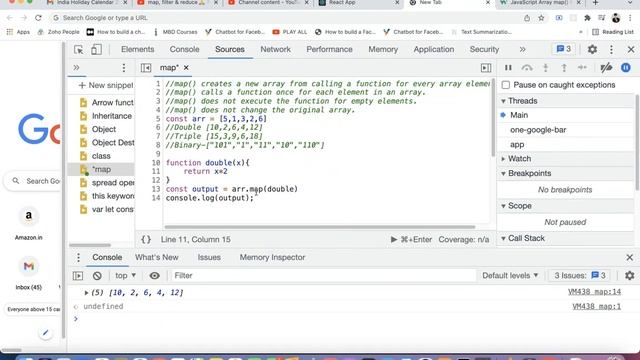The width and height of the screenshot is (640, 360).
Task: Activate the inspect element picker icon
Action: click(x=79, y=49)
